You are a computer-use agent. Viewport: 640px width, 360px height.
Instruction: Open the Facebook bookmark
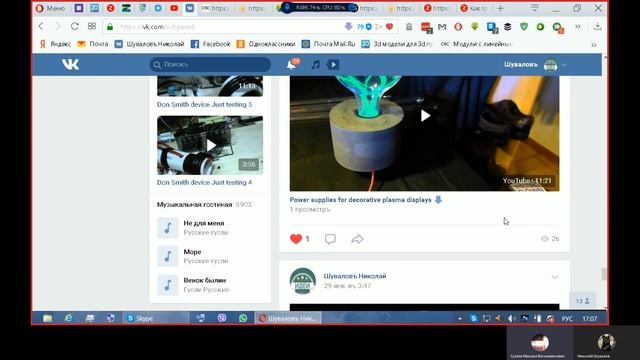211,44
